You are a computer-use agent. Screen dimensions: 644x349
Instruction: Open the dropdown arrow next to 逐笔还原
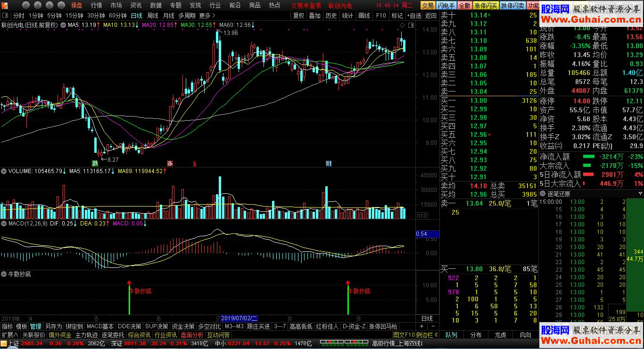(640, 193)
